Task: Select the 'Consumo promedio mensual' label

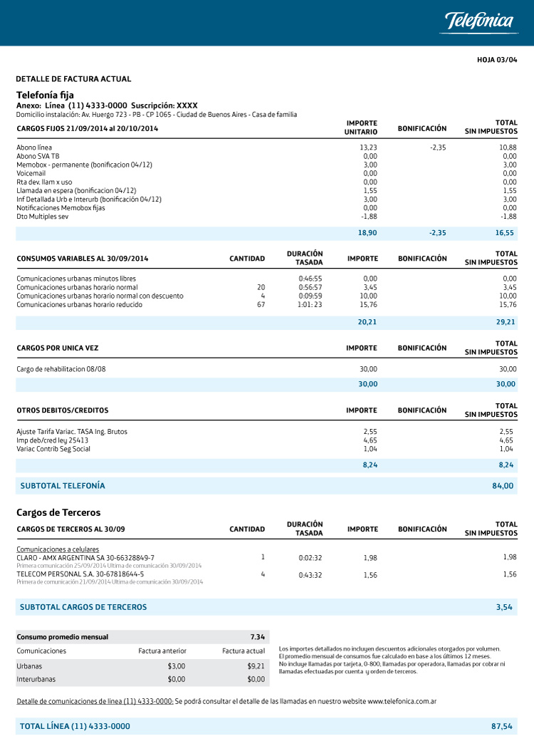Action: (63, 638)
